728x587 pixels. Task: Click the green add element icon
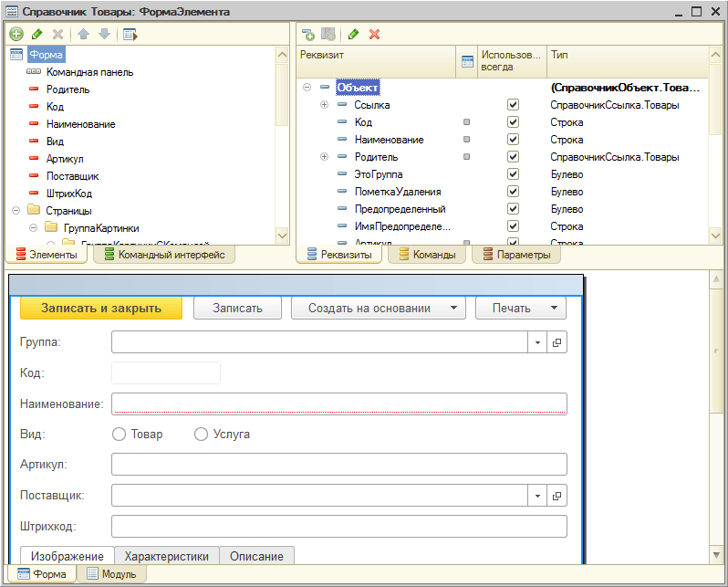(16, 34)
